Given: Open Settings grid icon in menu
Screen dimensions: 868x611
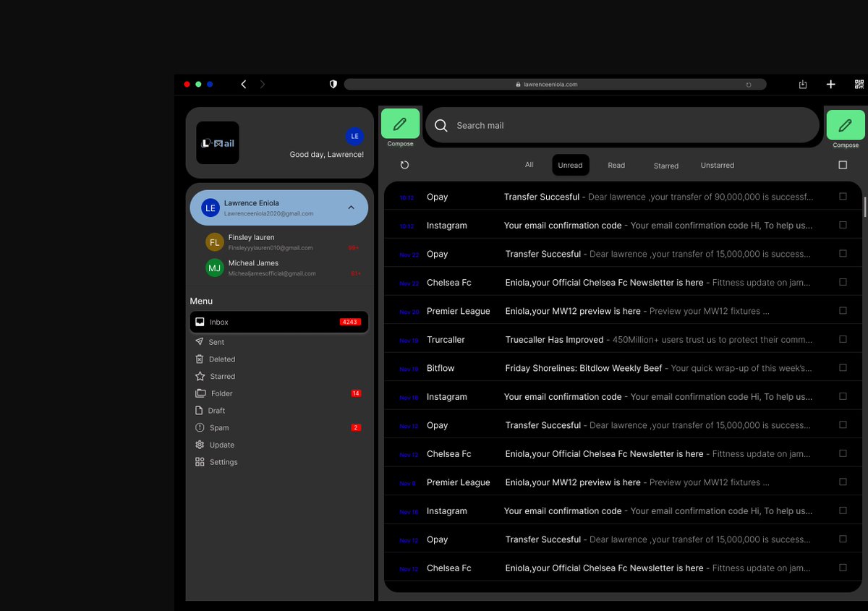Looking at the screenshot, I should 200,462.
